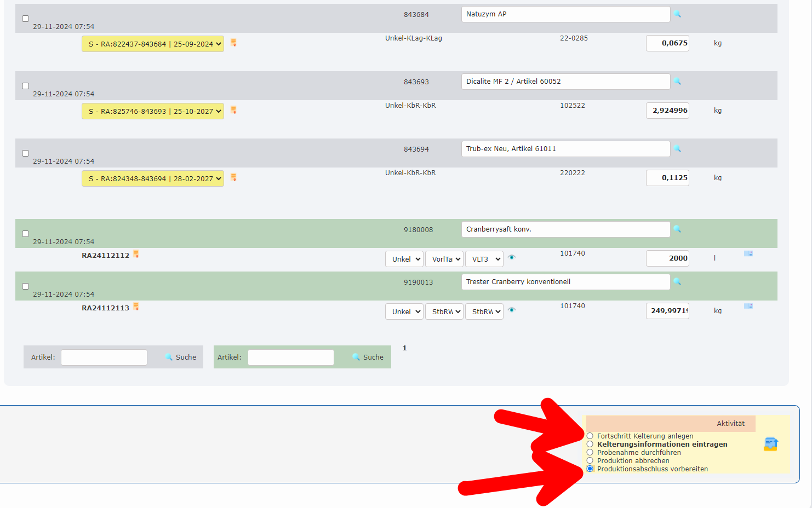Click the quantity field showing 2,924996
The height and width of the screenshot is (508, 812).
click(667, 111)
